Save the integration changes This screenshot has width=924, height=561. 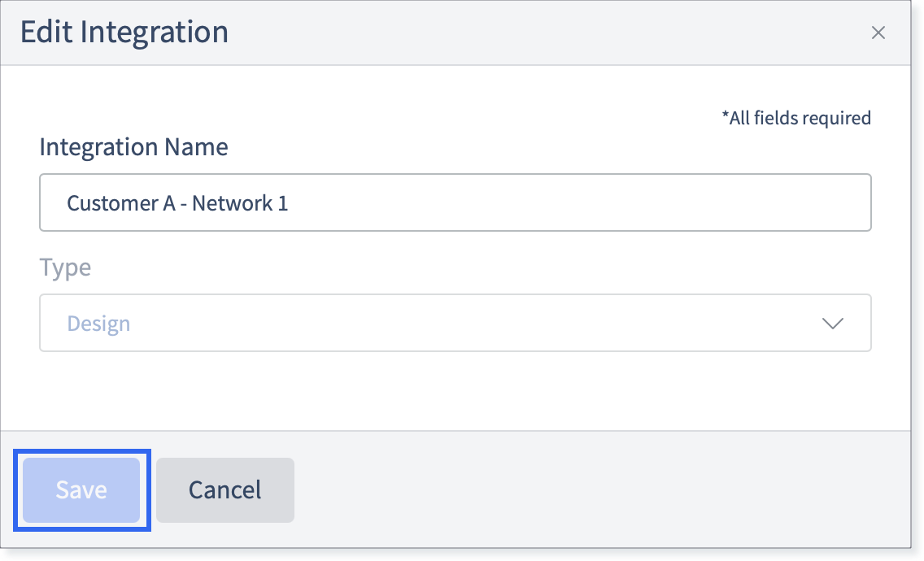81,489
